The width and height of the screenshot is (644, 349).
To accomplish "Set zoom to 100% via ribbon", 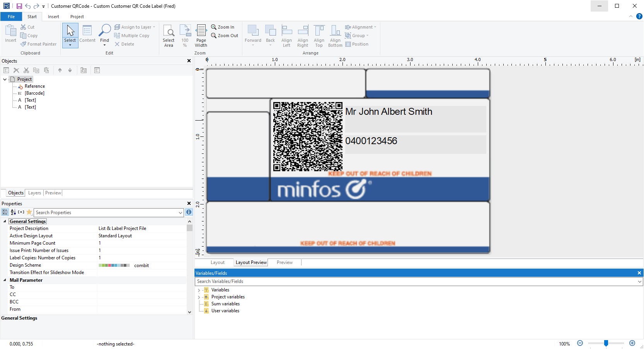I will [185, 36].
